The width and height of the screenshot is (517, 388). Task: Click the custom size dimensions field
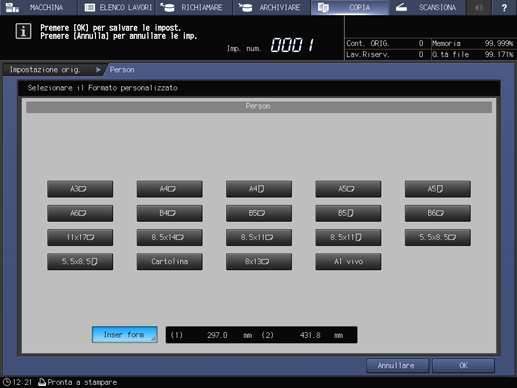click(261, 335)
